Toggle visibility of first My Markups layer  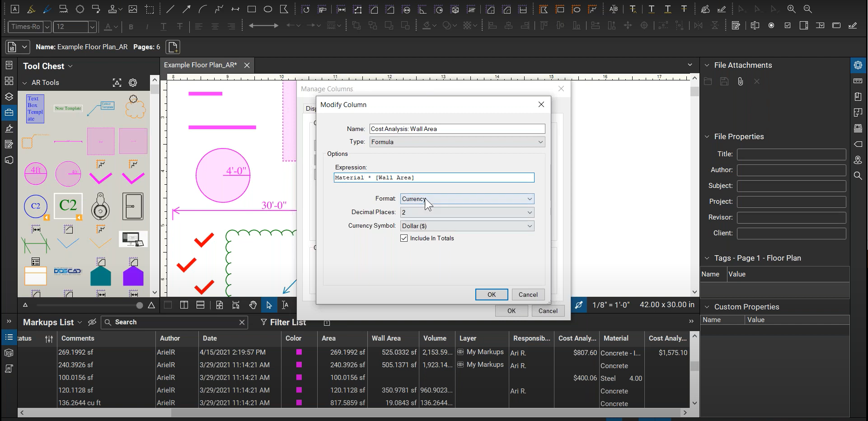460,352
